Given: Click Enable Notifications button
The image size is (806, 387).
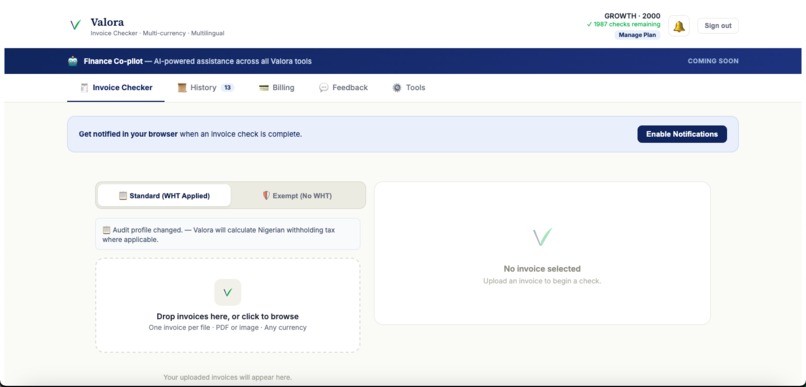Looking at the screenshot, I should pos(682,134).
